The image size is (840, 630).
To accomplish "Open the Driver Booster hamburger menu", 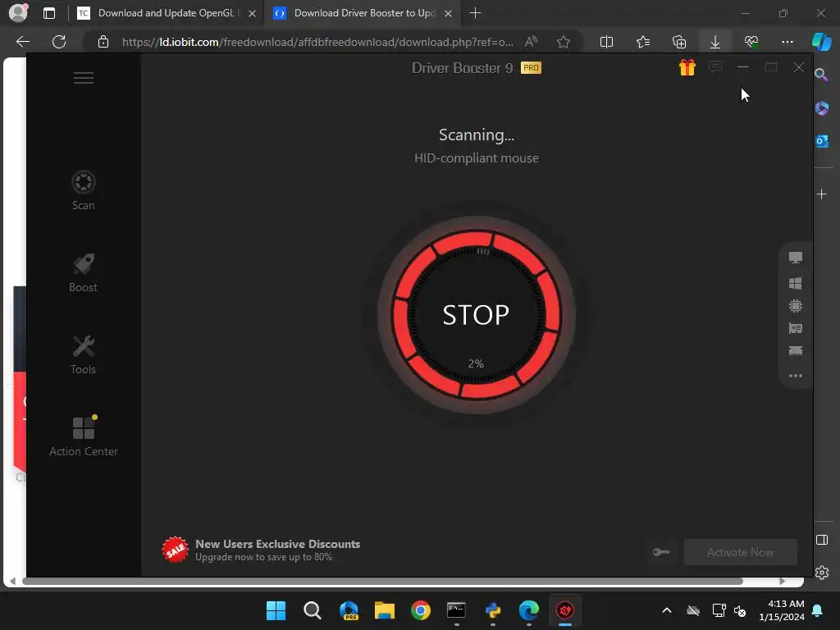I will (83, 78).
